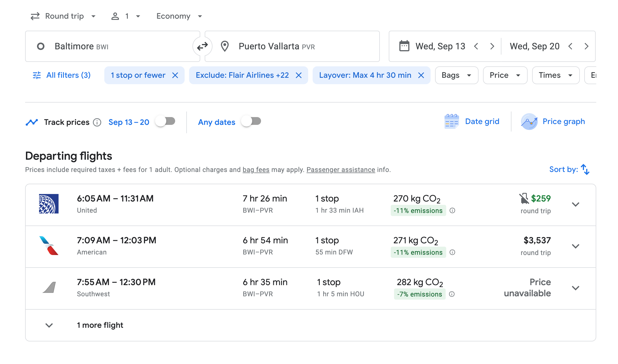
Task: Open the bag fees link
Action: (256, 170)
